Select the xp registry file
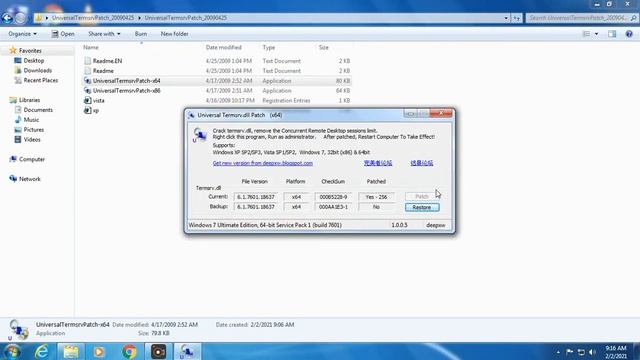640x360 pixels. pos(96,111)
